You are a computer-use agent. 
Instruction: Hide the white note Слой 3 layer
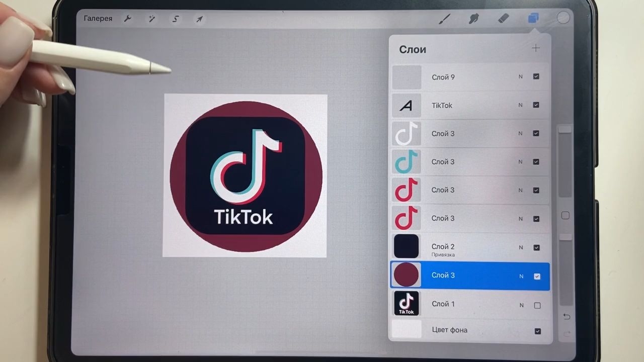(x=536, y=133)
